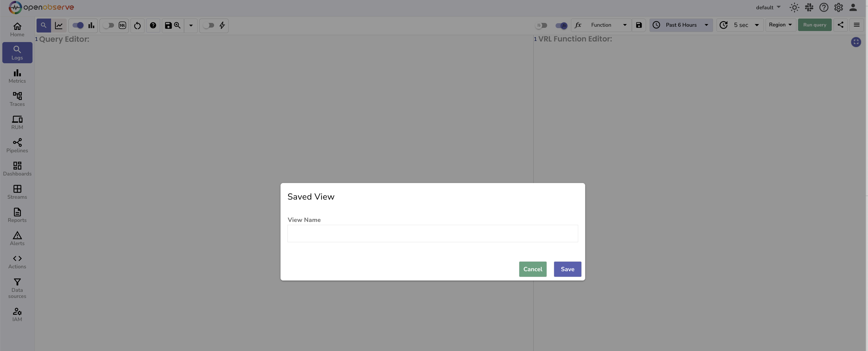Open the default organization dropdown

coord(768,8)
